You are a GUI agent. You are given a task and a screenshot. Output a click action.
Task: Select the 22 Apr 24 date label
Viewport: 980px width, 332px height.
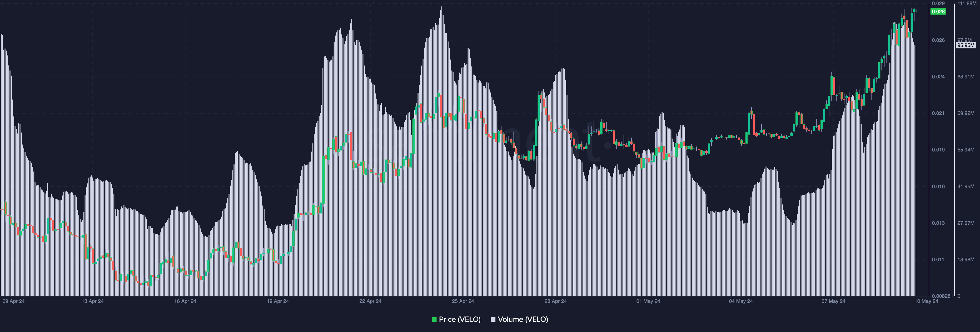point(370,301)
